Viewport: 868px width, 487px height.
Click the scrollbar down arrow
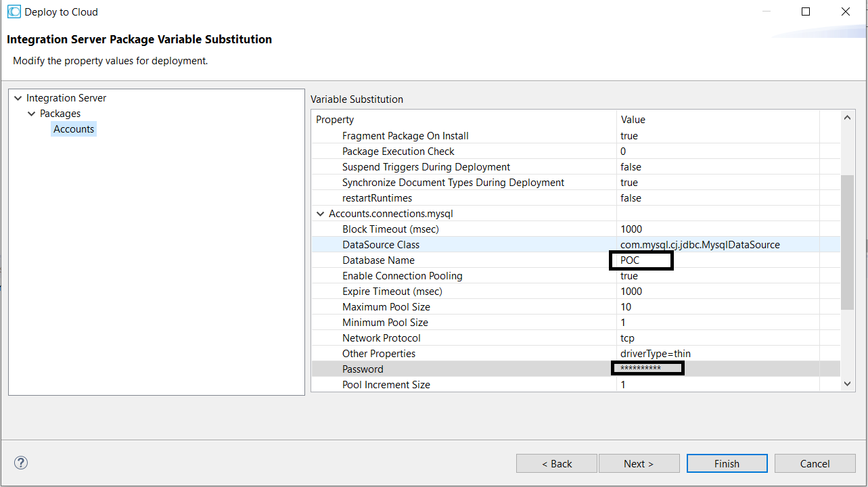[847, 384]
